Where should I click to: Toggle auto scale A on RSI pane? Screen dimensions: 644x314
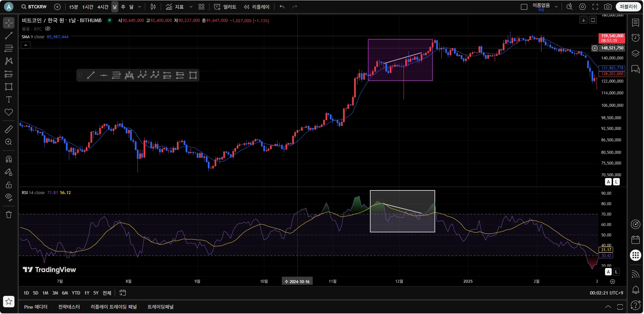point(608,272)
